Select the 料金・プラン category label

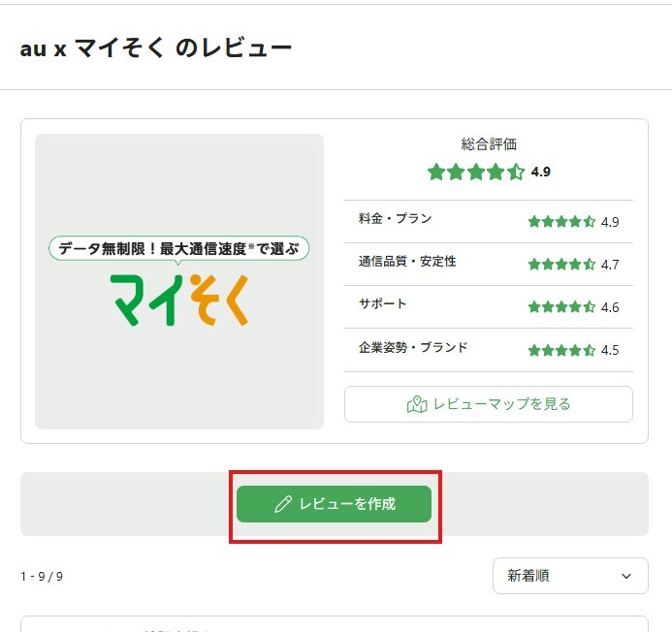click(x=396, y=219)
